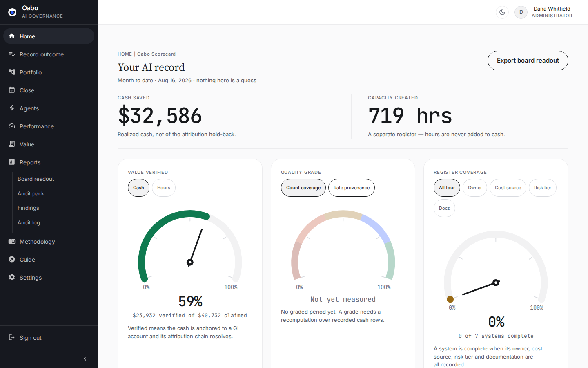
Task: Click the Settings gear icon
Action: point(12,277)
